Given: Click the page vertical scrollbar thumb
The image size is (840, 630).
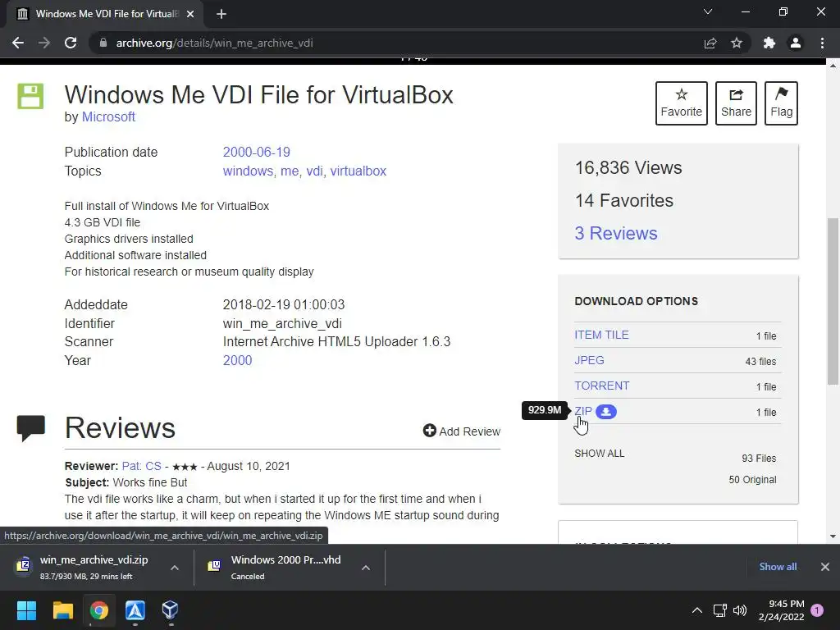Looking at the screenshot, I should [x=833, y=301].
